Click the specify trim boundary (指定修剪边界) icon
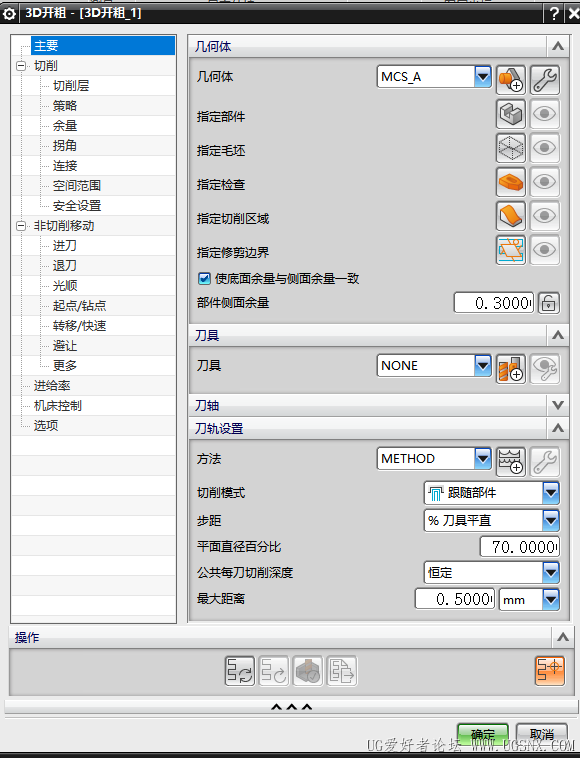 (x=511, y=250)
